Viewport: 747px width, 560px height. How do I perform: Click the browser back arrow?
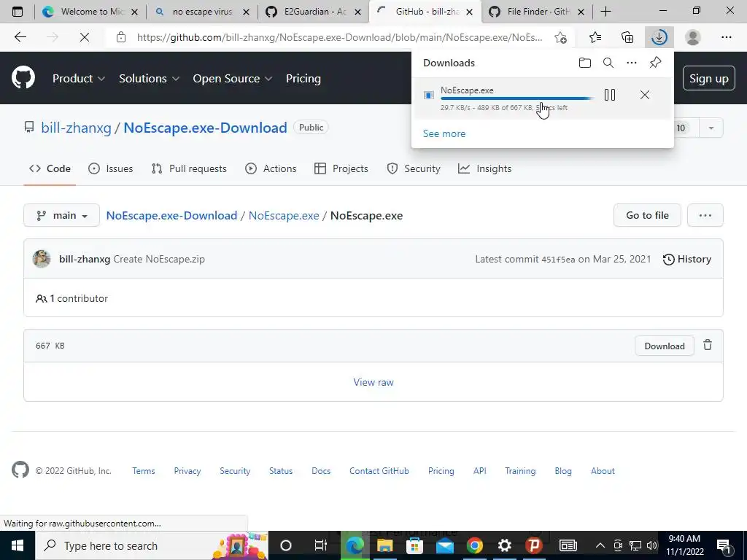tap(20, 37)
